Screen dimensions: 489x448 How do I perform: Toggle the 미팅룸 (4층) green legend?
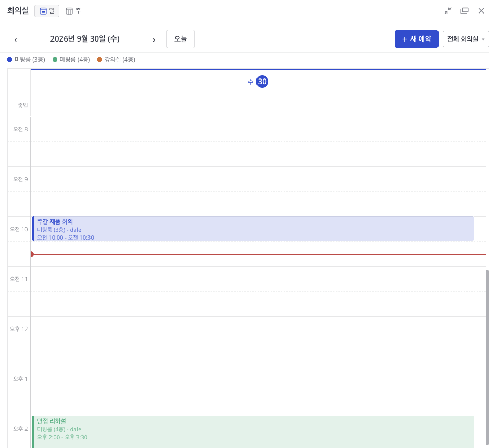[x=71, y=59]
